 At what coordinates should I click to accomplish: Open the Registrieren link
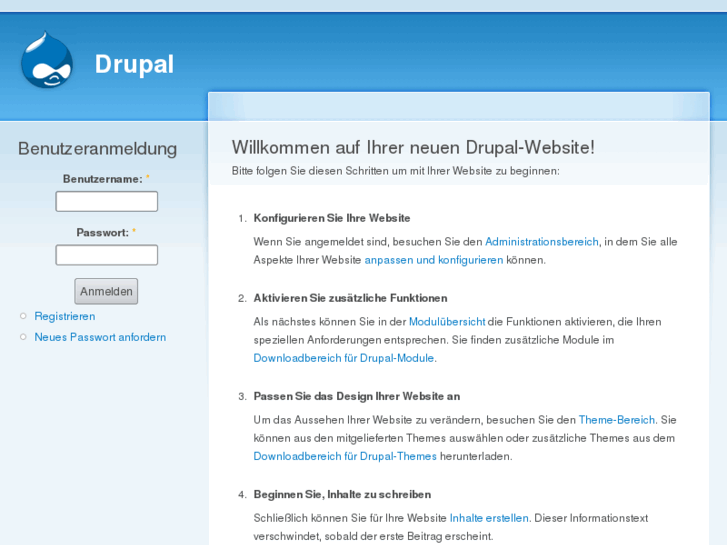point(65,316)
